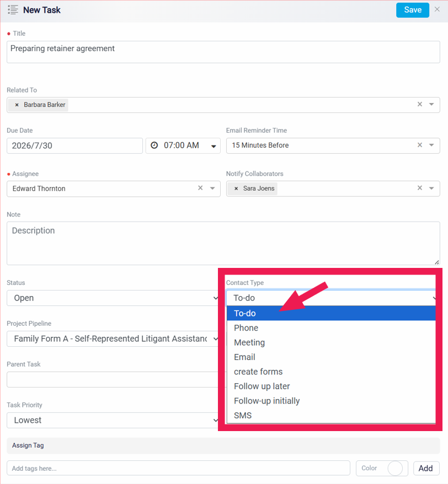
Task: Clear the Email Reminder Time value
Action: (x=419, y=145)
